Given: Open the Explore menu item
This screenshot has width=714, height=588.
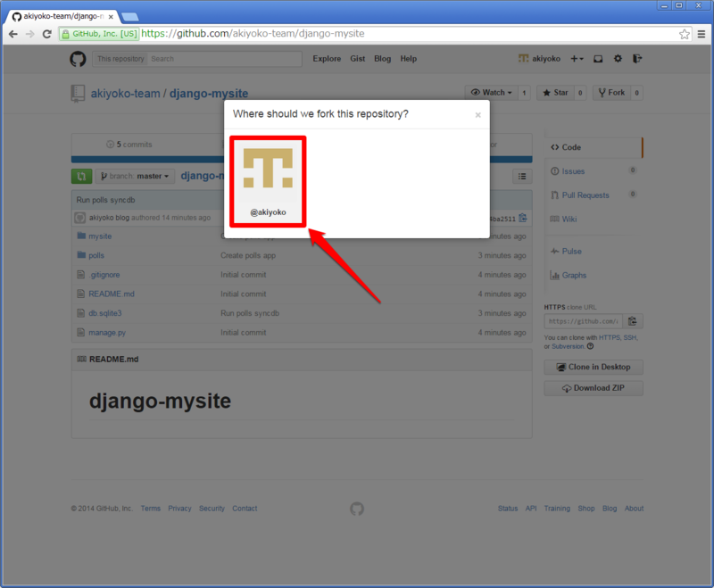Looking at the screenshot, I should tap(327, 59).
